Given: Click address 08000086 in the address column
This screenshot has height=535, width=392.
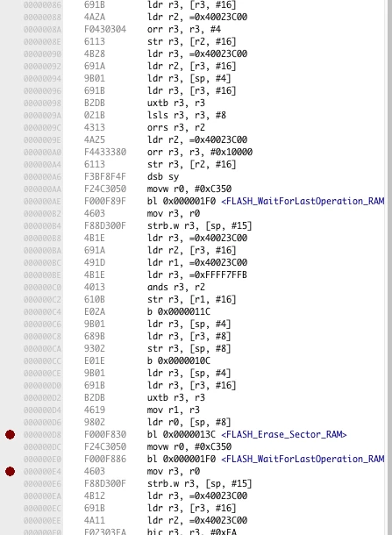Looking at the screenshot, I should click(42, 4).
